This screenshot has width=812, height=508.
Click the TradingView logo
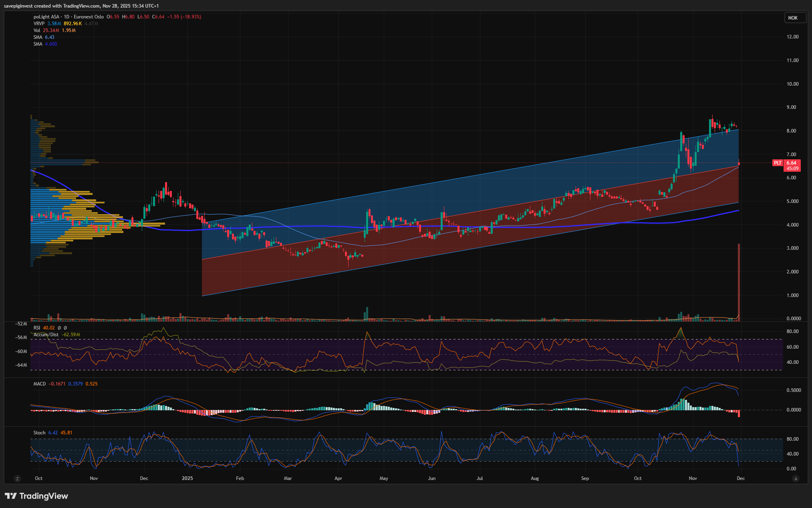[x=36, y=496]
